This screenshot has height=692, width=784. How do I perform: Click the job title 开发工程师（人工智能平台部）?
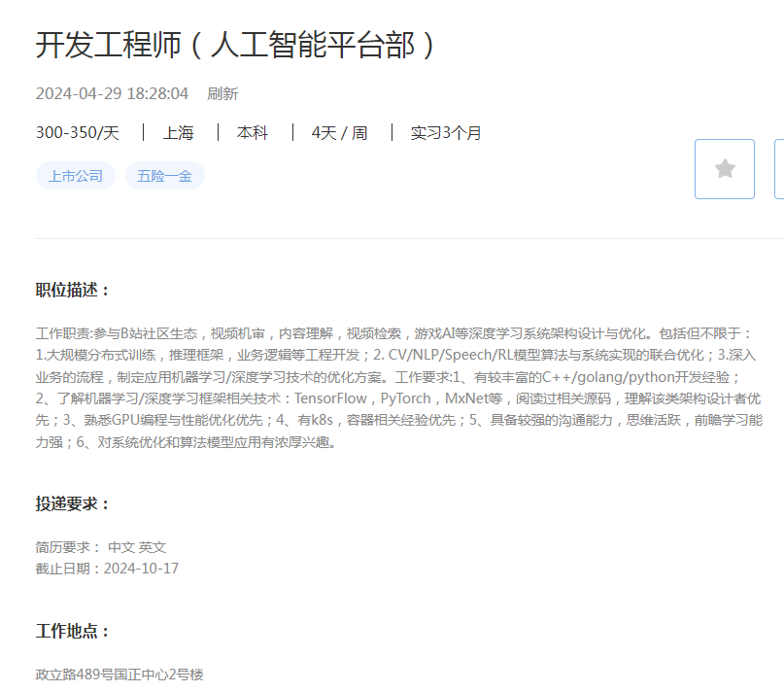(x=236, y=46)
